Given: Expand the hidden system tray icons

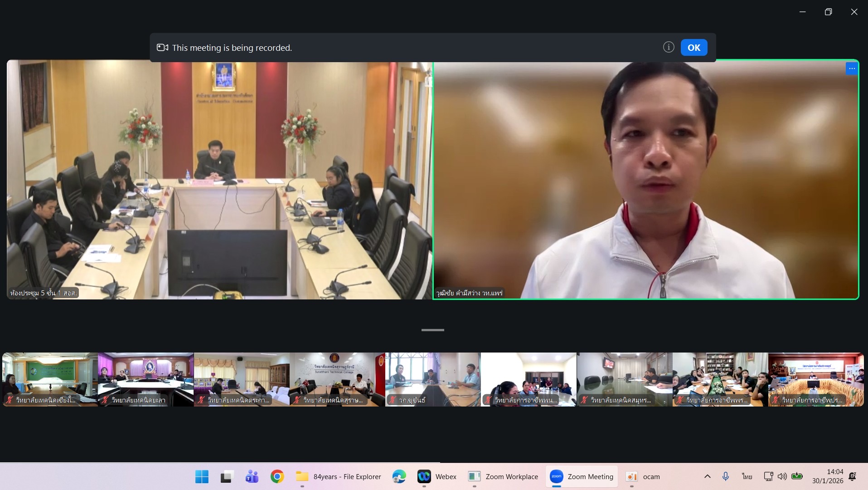Looking at the screenshot, I should coord(707,476).
